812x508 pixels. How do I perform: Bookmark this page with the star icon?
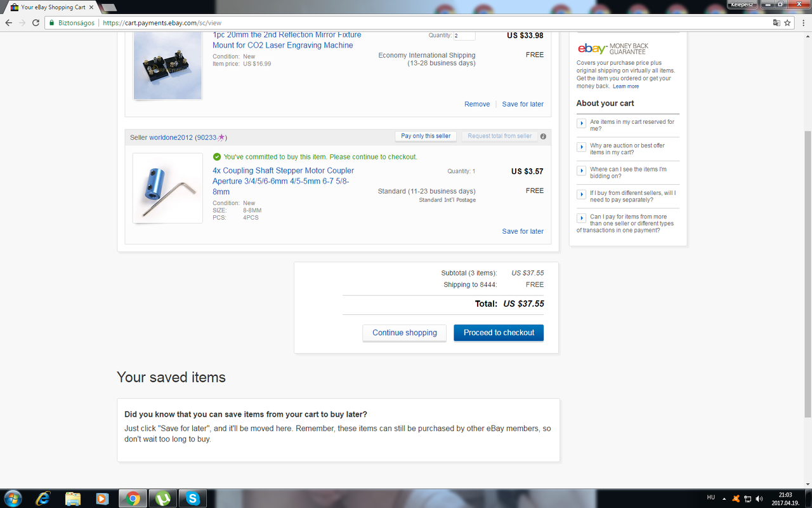tap(788, 23)
